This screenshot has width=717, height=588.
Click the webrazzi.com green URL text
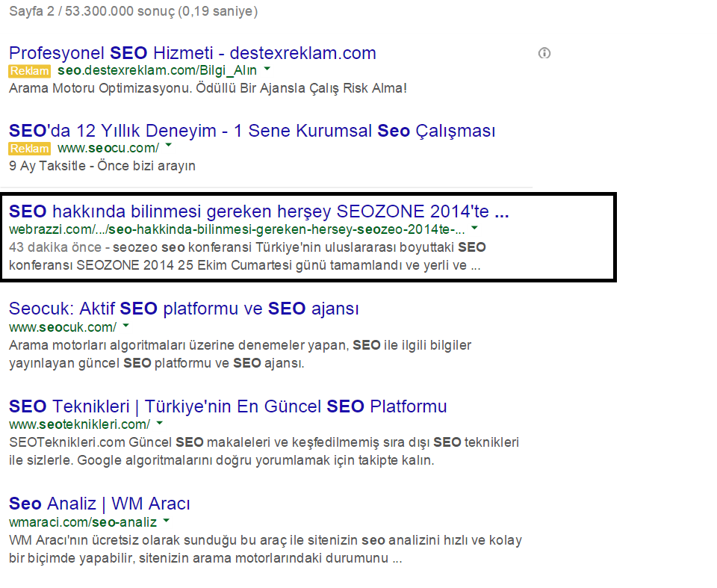pyautogui.click(x=237, y=229)
